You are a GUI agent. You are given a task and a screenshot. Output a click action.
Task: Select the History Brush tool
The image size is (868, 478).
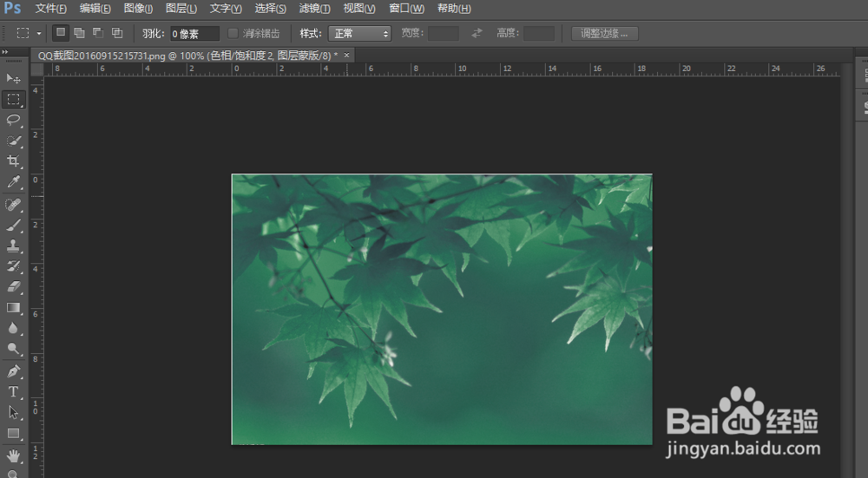(x=13, y=266)
